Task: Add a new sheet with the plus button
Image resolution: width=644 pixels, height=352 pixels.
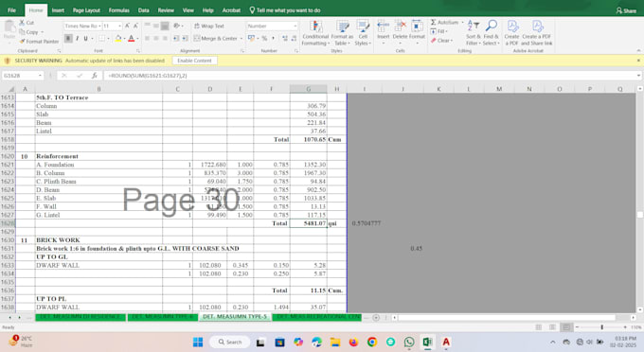Action: (x=376, y=318)
